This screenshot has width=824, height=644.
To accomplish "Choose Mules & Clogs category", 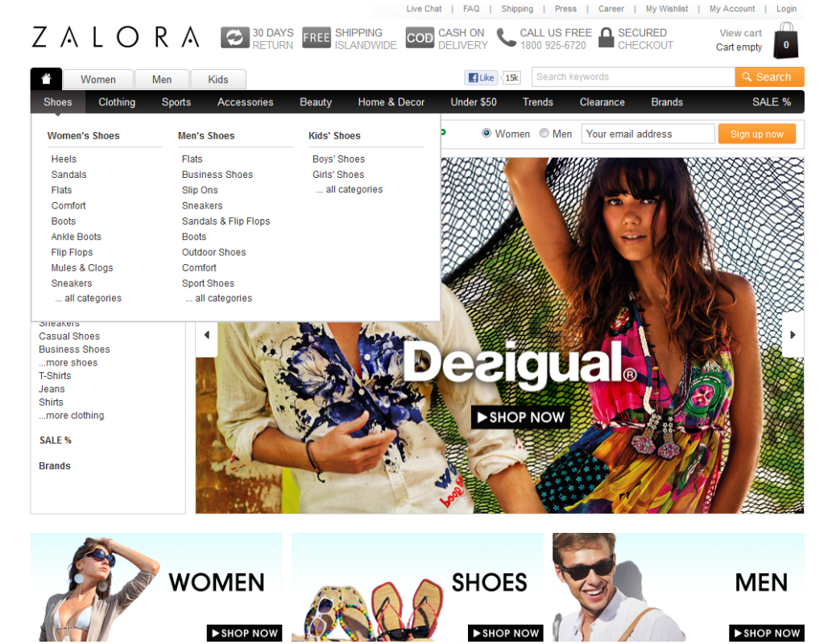I will click(x=82, y=267).
